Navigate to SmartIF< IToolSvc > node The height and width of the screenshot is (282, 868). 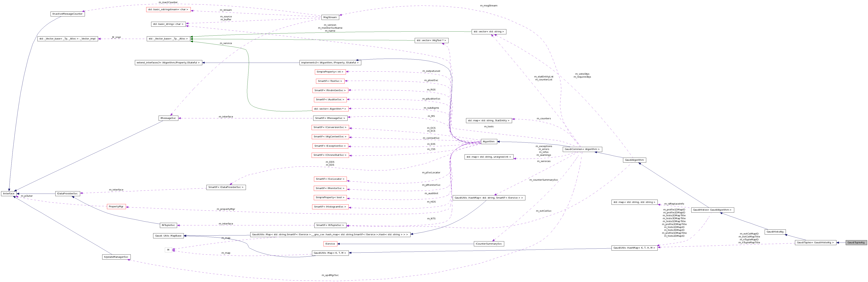point(329,81)
